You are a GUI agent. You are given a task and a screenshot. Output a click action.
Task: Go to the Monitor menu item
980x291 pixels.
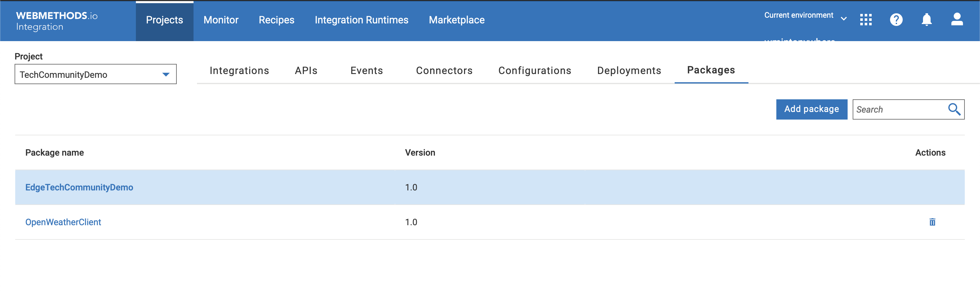coord(221,20)
